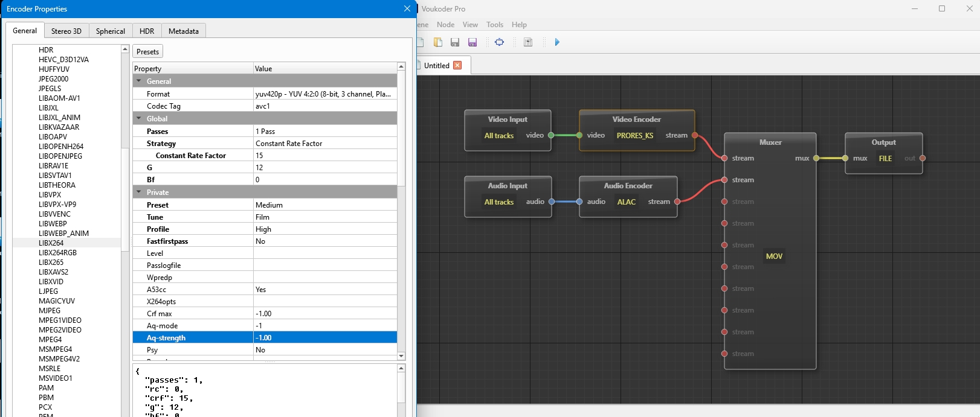Click the mux input port on Output node
Screen dimensions: 980x417
tap(845, 158)
